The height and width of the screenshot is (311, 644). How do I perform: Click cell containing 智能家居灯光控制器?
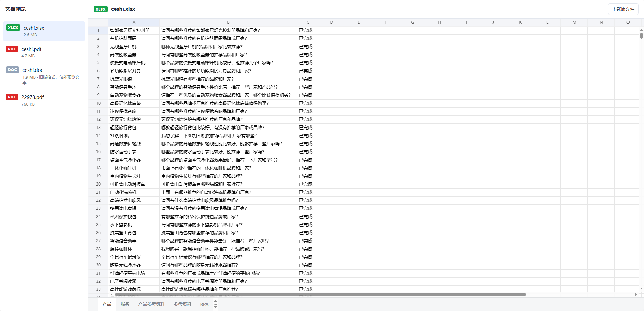(134, 30)
